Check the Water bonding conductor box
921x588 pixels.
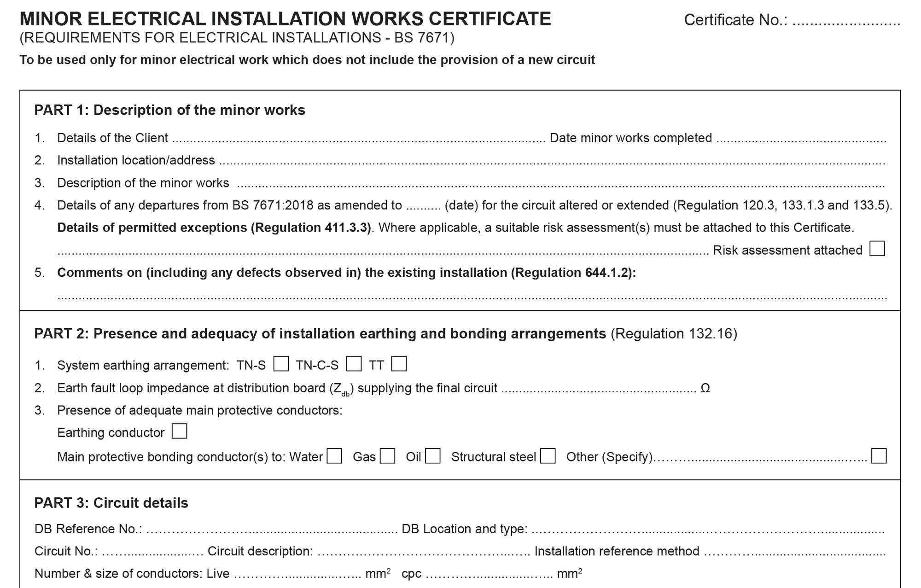coord(334,456)
